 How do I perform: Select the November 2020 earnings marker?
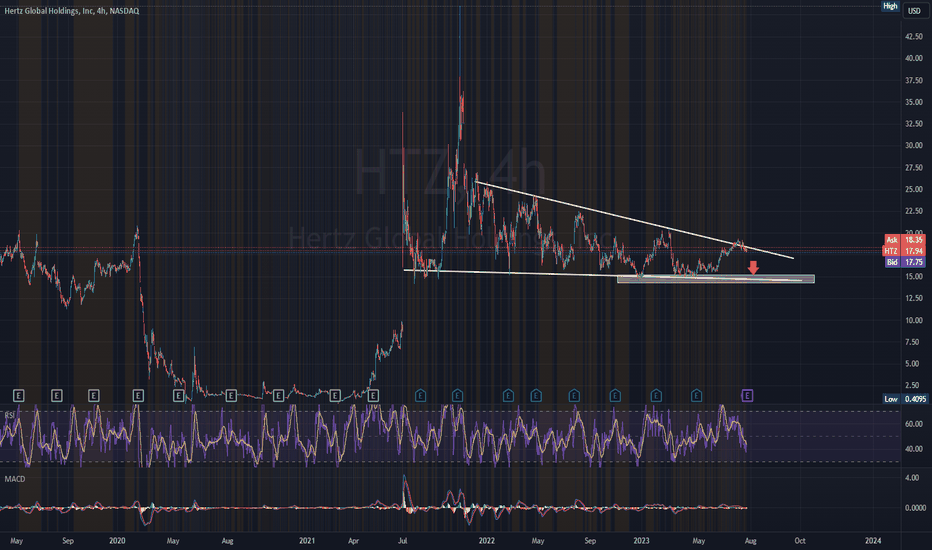[278, 395]
